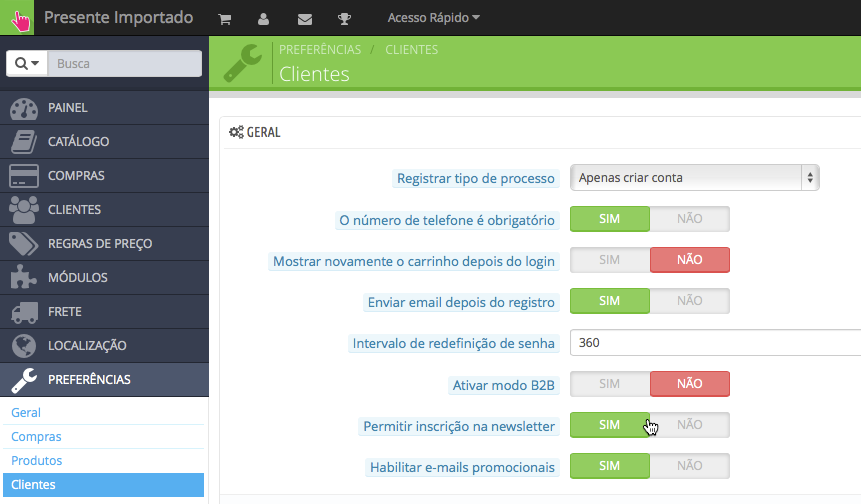
Task: Open the PREFERÊNCIAS menu item
Action: point(104,380)
